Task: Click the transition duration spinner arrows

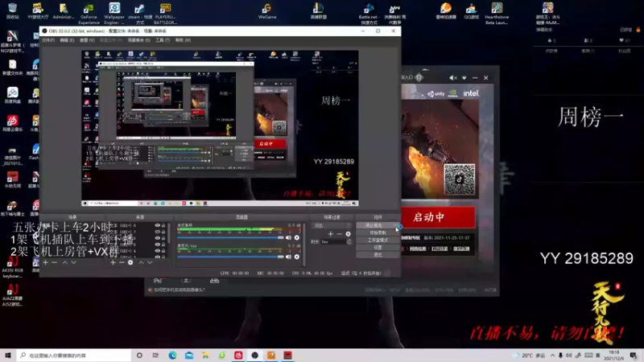Action: click(x=349, y=242)
